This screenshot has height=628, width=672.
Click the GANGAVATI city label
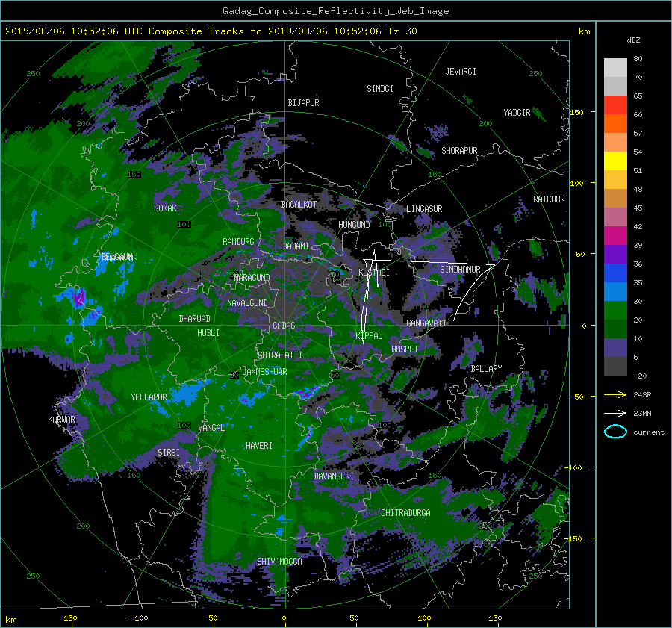[x=426, y=323]
